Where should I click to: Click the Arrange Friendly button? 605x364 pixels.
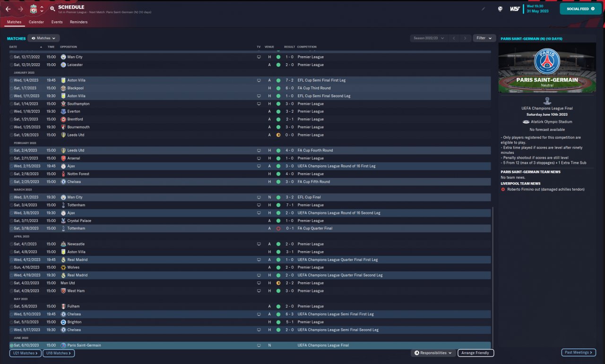pos(476,353)
